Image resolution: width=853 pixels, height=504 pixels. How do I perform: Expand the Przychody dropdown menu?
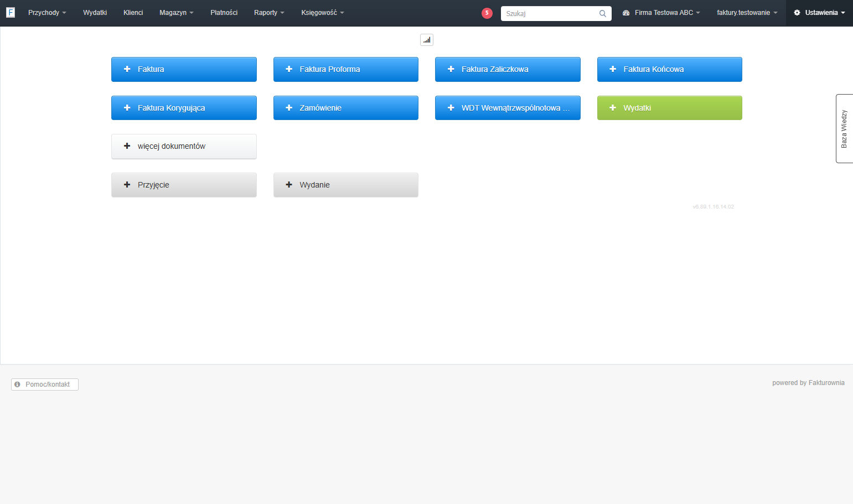(47, 13)
